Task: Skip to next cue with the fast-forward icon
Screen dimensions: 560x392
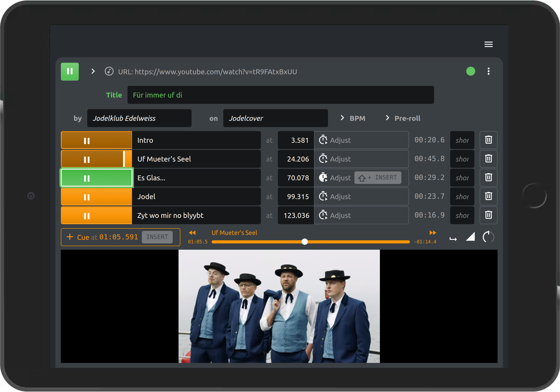Action: 432,233
